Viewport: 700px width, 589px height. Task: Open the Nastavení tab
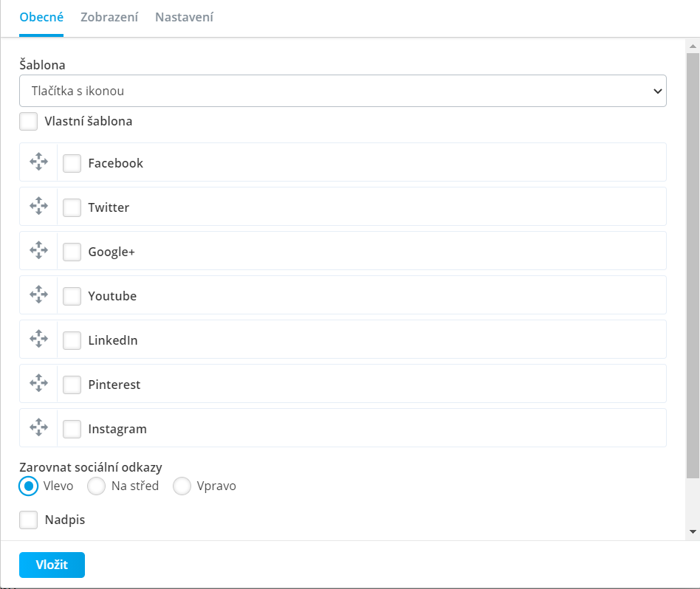185,17
